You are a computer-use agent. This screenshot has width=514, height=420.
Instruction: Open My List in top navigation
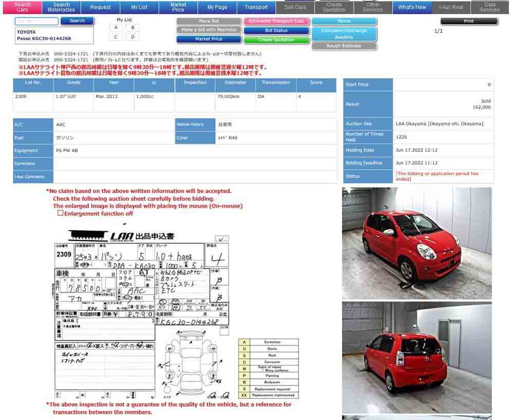point(139,7)
